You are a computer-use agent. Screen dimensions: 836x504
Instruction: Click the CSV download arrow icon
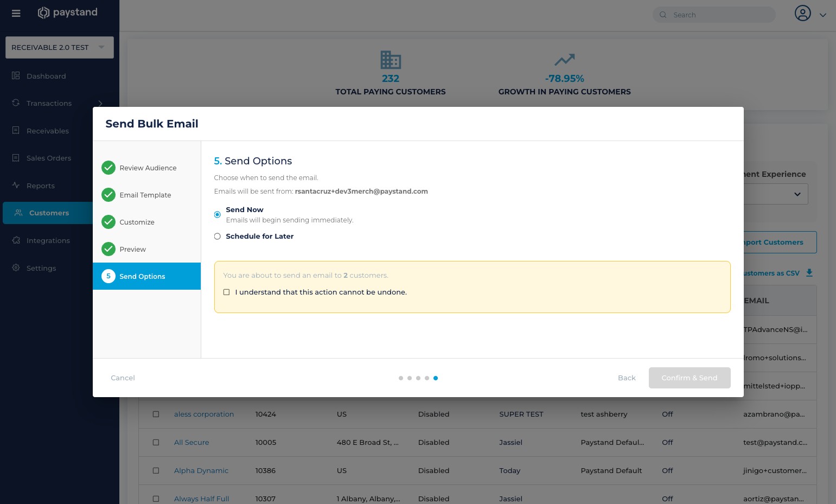pyautogui.click(x=809, y=273)
